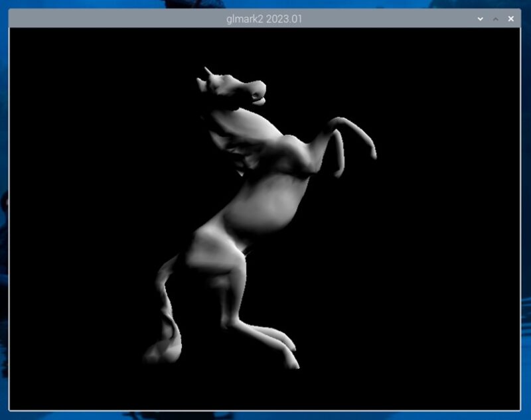The width and height of the screenshot is (531, 420).
Task: Click the horse's raised front hoof
Action: tap(373, 155)
